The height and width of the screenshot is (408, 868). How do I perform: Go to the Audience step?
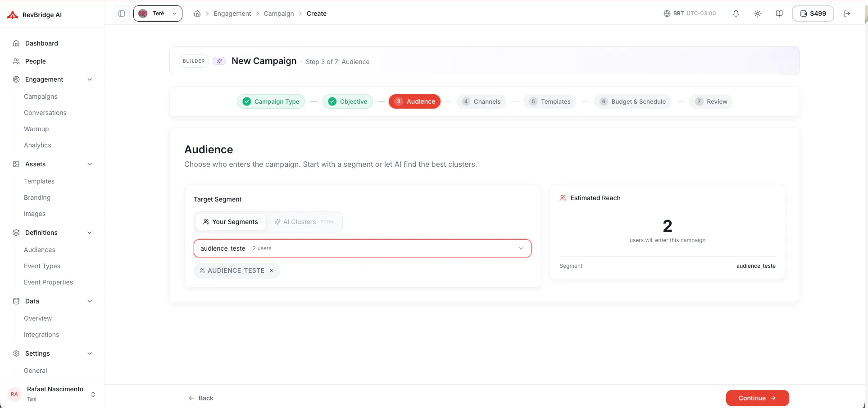tap(415, 101)
